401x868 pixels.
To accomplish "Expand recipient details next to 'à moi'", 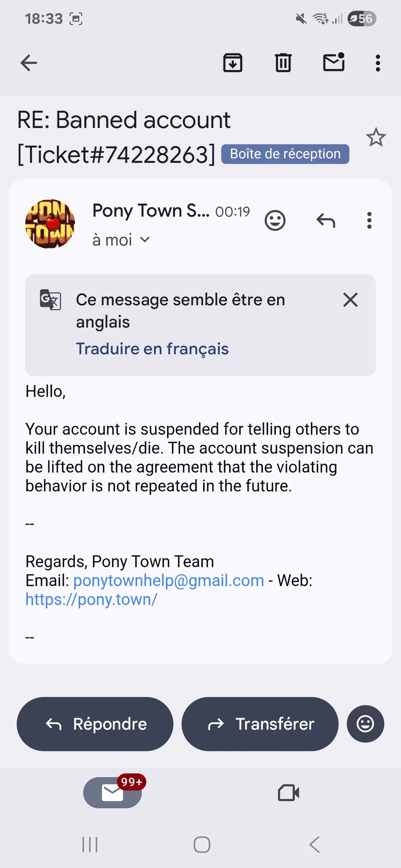I will point(145,240).
